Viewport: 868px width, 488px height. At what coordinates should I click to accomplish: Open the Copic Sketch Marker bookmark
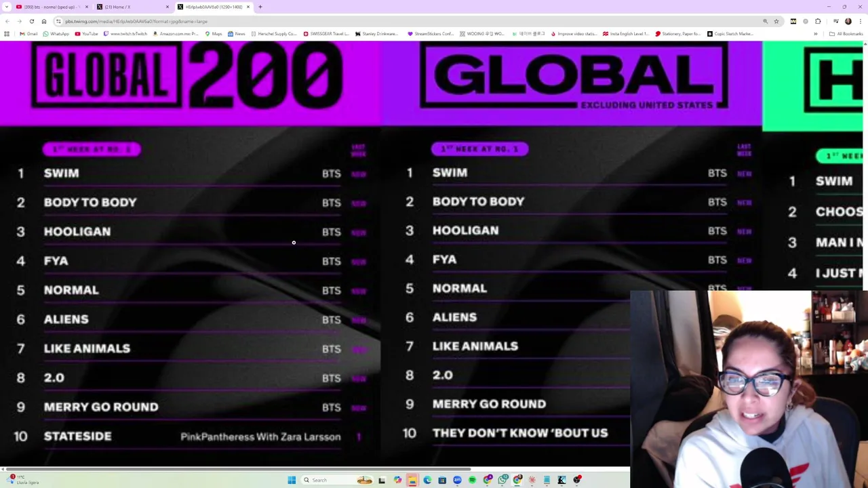coord(730,34)
